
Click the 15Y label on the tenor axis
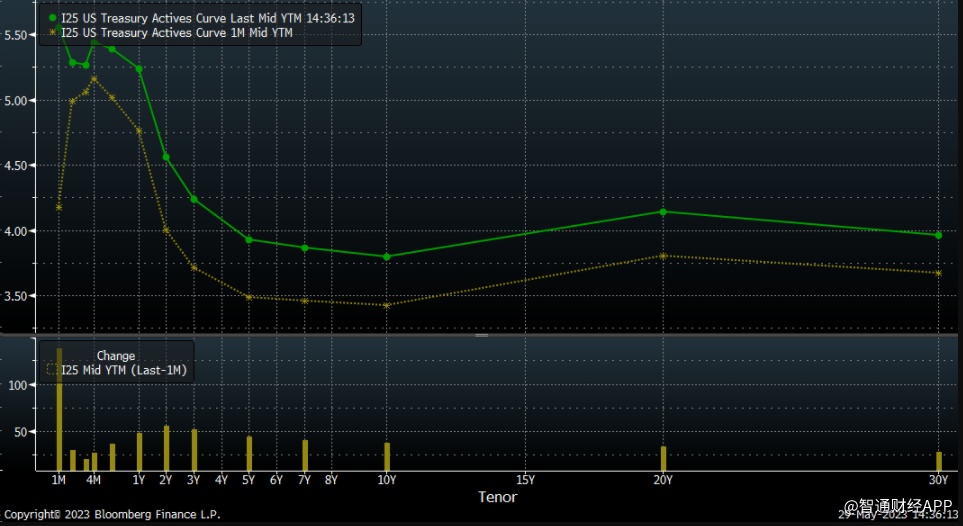pos(525,480)
